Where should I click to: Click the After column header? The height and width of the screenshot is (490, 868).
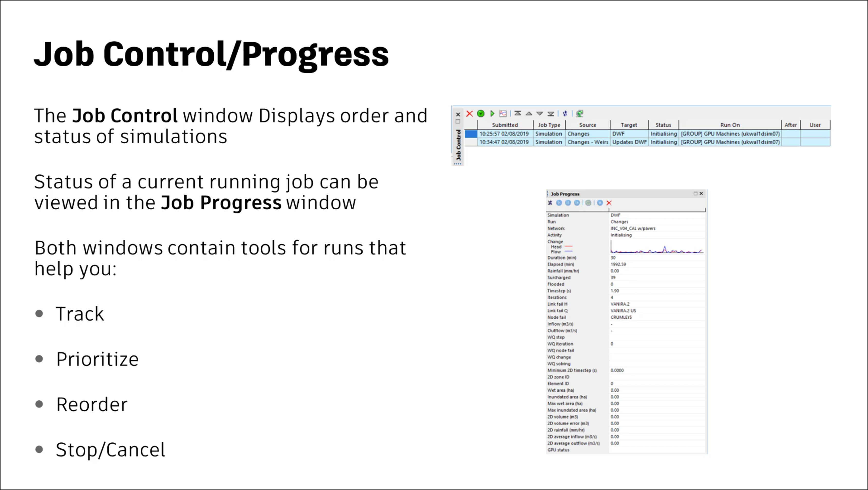pos(790,125)
